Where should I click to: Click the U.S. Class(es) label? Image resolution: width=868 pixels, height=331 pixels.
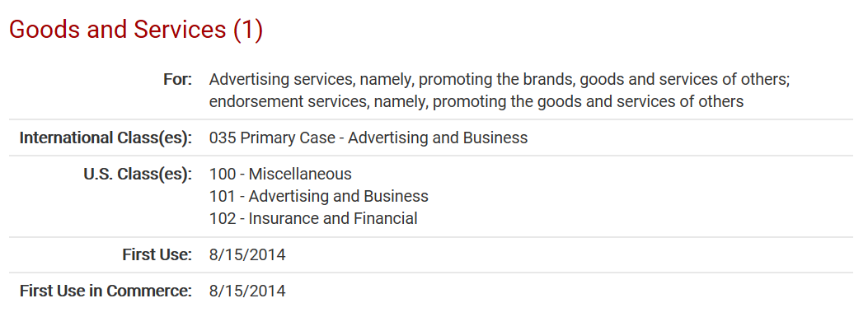click(x=138, y=174)
